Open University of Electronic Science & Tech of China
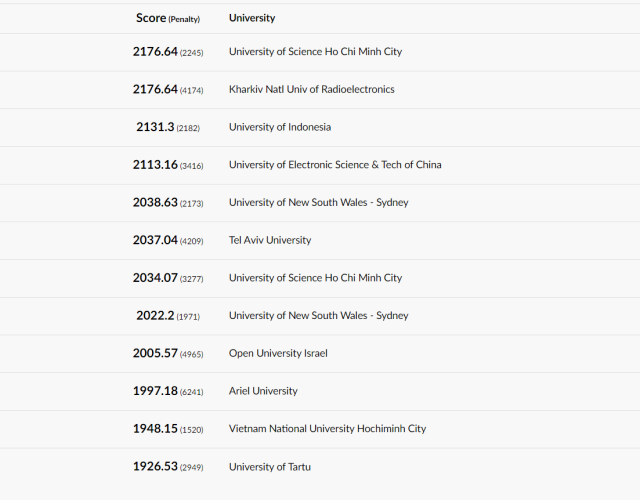This screenshot has width=640, height=500. click(x=335, y=164)
